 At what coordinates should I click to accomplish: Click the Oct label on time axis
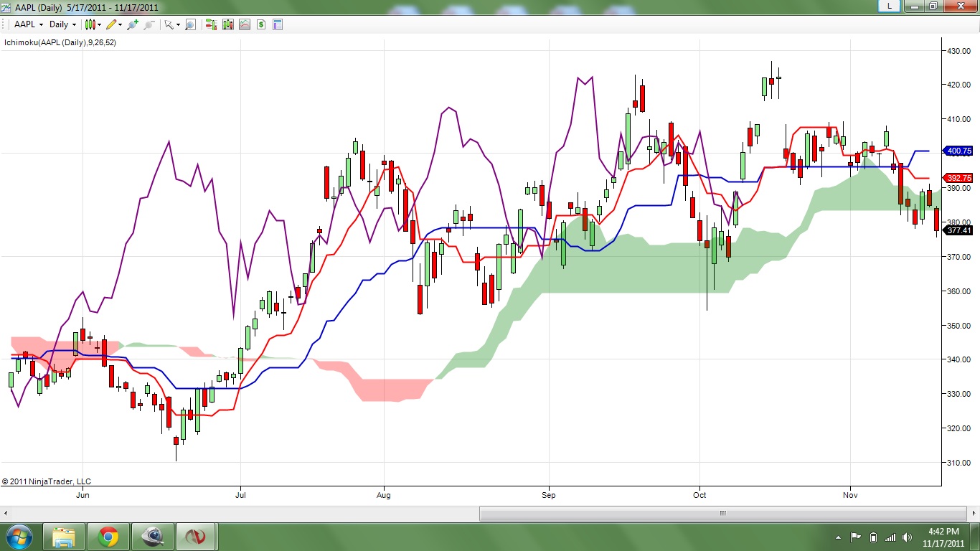699,495
